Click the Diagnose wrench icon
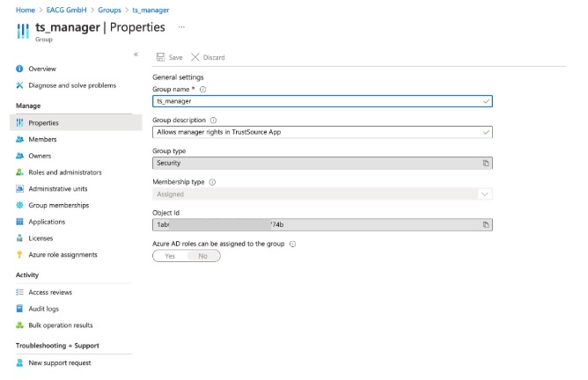 point(19,85)
